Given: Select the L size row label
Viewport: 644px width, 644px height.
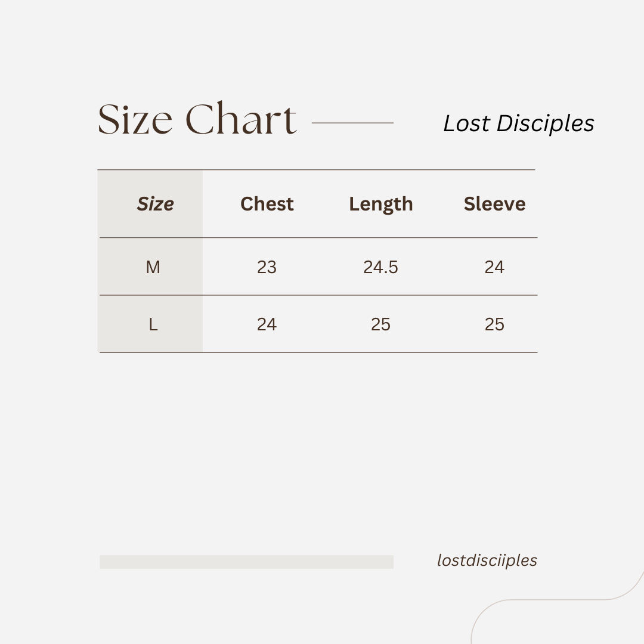Looking at the screenshot, I should (153, 324).
